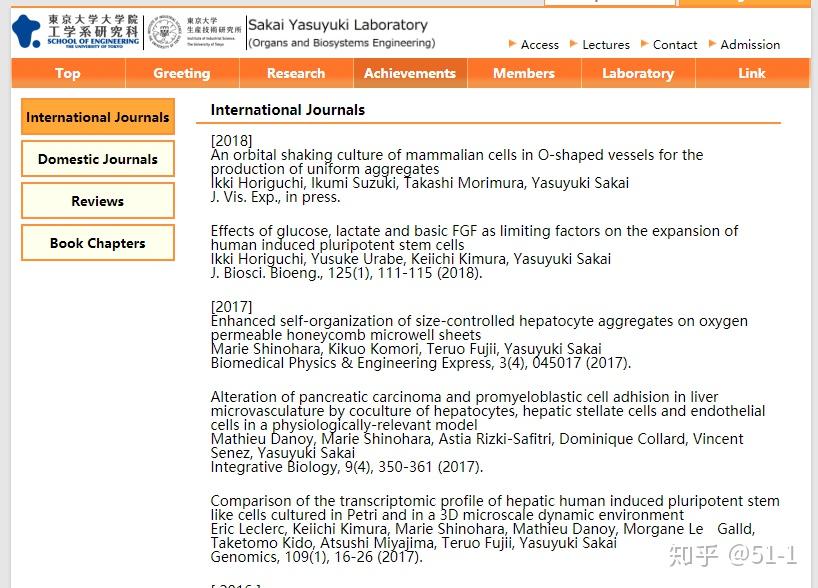Open the Research tab
This screenshot has width=818, height=588.
pyautogui.click(x=296, y=73)
